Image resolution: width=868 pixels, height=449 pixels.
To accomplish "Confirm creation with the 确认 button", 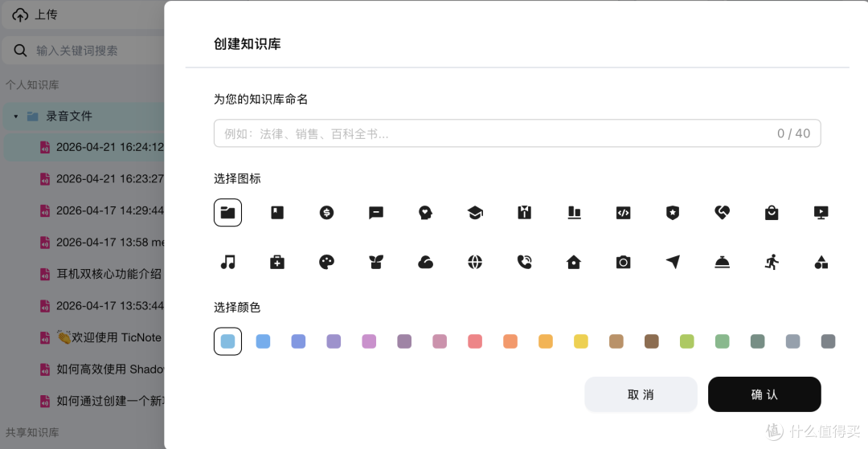I will (x=764, y=394).
